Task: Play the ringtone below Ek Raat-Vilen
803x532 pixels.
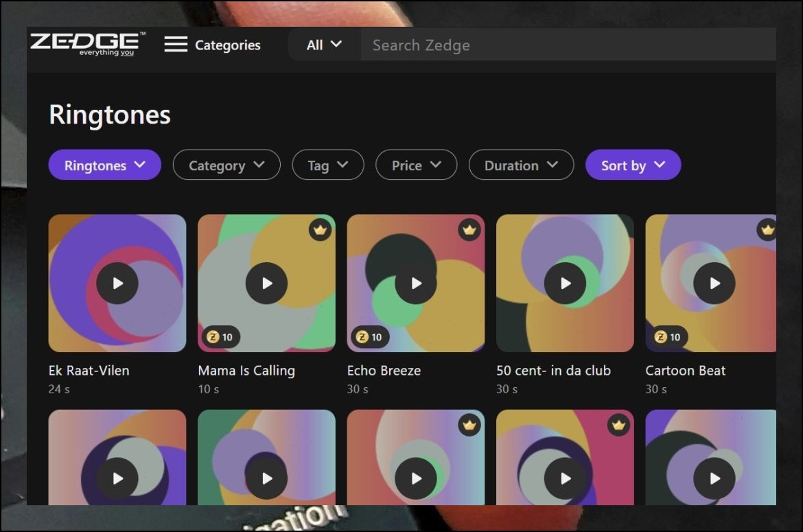Action: click(x=117, y=478)
